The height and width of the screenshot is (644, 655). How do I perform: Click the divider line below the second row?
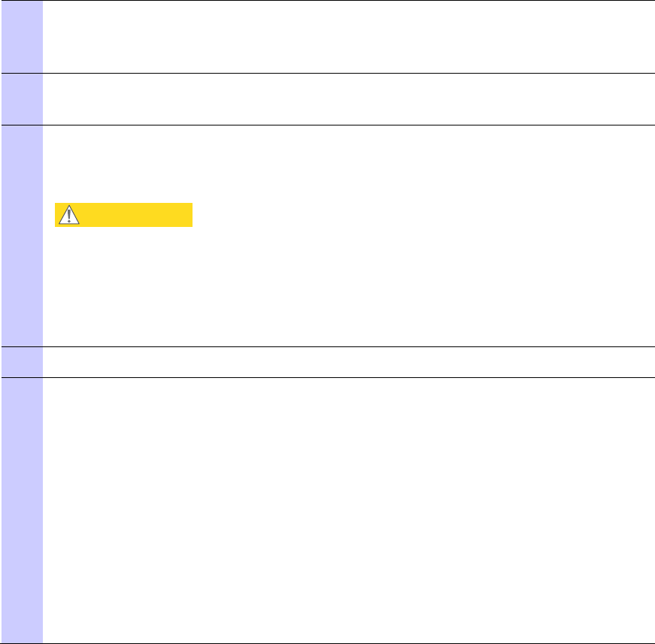[x=329, y=125]
